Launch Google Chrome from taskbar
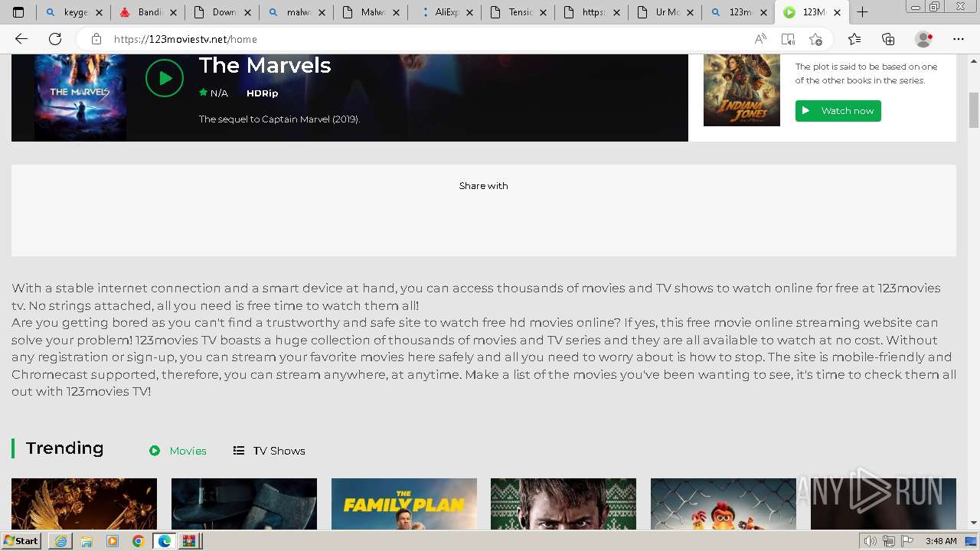Viewport: 980px width, 551px height. (x=139, y=541)
